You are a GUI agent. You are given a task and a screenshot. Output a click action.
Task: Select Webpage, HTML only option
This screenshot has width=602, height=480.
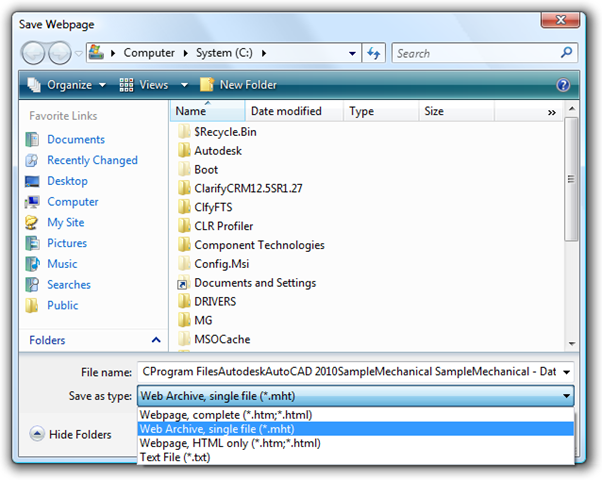230,443
